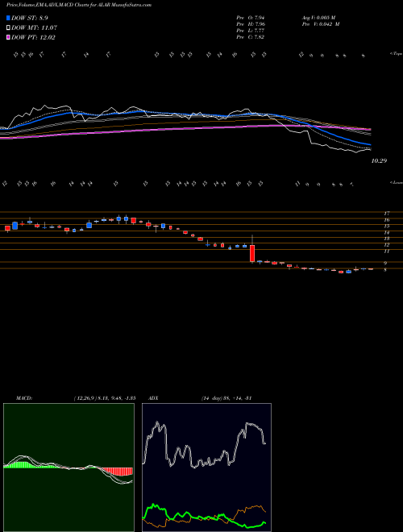The width and height of the screenshot is (403, 532).
Task: Click the price axis label 14
Action: [x=386, y=233]
